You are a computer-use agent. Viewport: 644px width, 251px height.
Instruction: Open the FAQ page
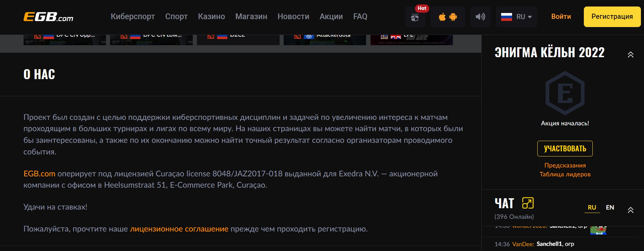[360, 16]
